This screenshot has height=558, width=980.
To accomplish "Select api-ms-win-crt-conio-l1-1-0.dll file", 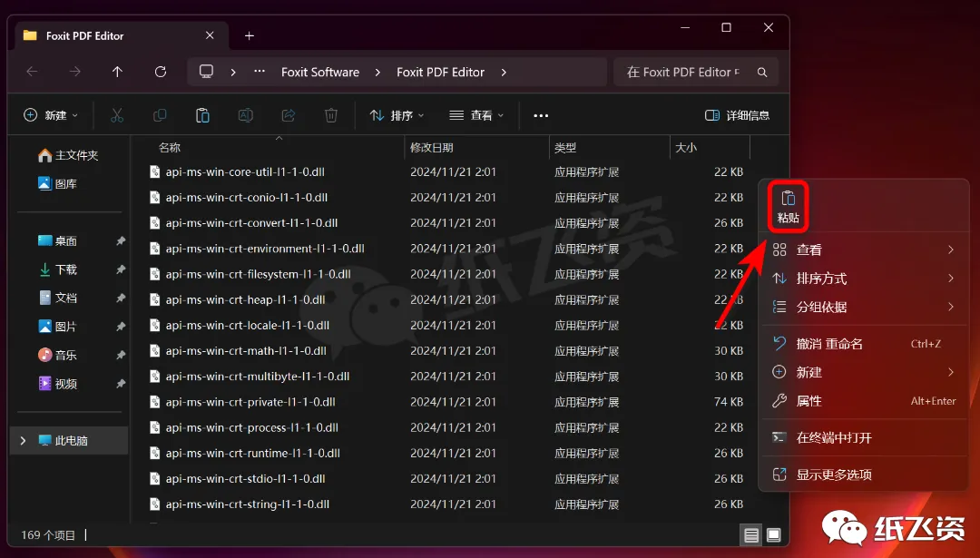I will point(246,198).
